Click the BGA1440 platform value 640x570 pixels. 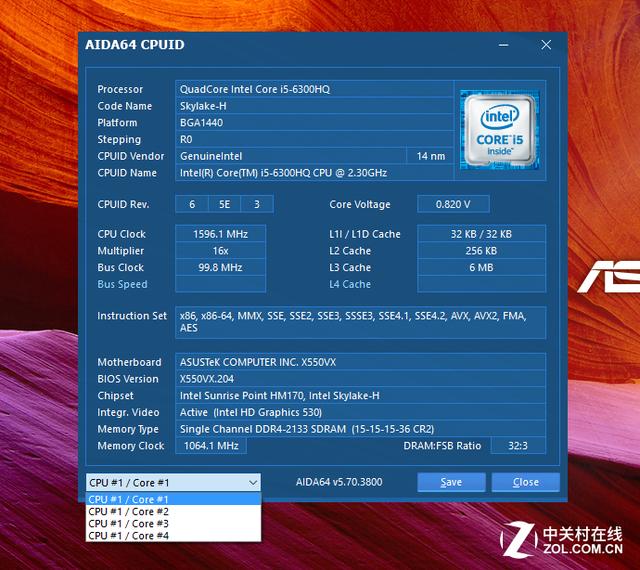(314, 122)
